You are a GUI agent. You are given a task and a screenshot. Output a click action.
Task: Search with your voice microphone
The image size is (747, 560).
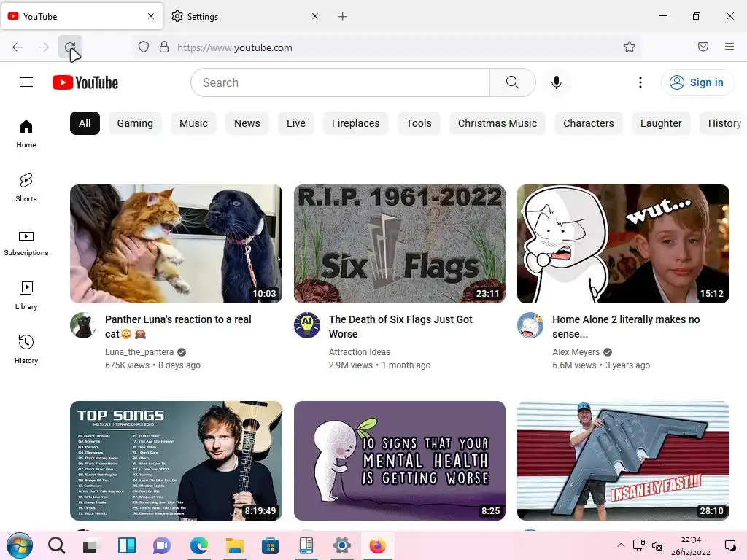(x=556, y=82)
